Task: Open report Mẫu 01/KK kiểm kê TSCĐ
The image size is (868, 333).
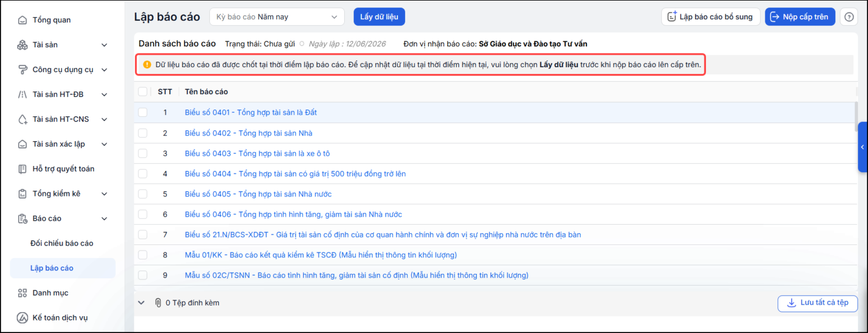Action: (321, 255)
